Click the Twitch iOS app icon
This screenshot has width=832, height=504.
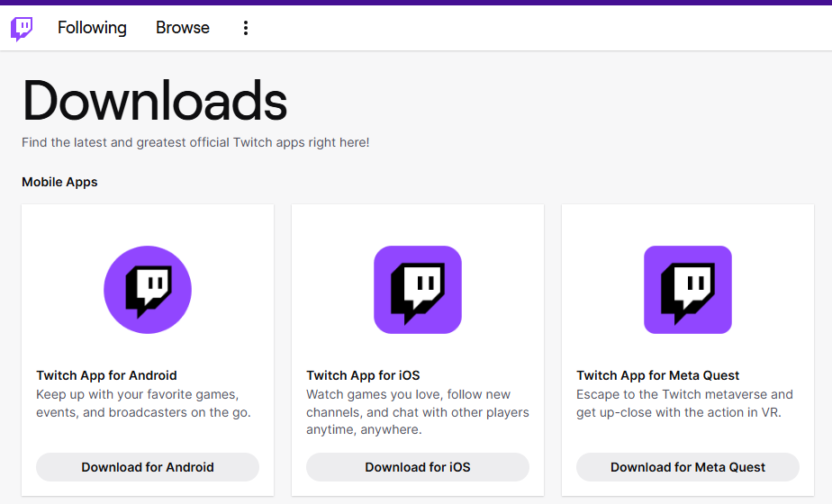pos(418,290)
